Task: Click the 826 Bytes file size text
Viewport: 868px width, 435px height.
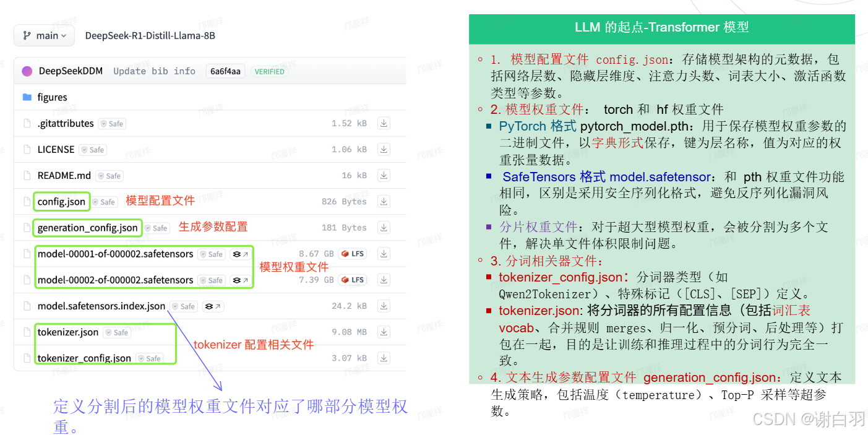Action: [344, 202]
